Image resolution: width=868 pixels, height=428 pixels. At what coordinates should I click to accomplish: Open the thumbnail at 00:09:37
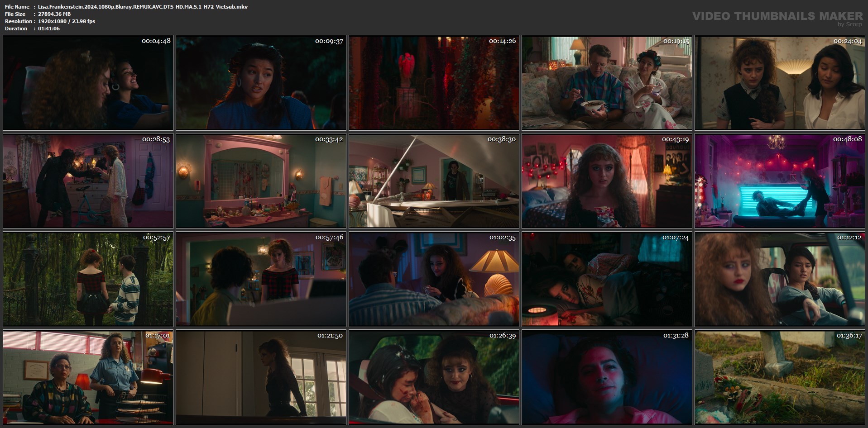tap(261, 83)
